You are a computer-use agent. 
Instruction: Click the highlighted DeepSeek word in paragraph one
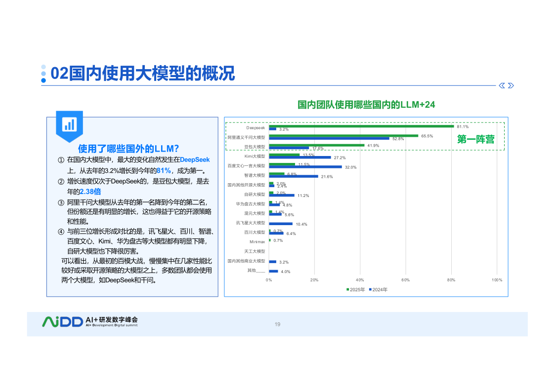[195, 160]
